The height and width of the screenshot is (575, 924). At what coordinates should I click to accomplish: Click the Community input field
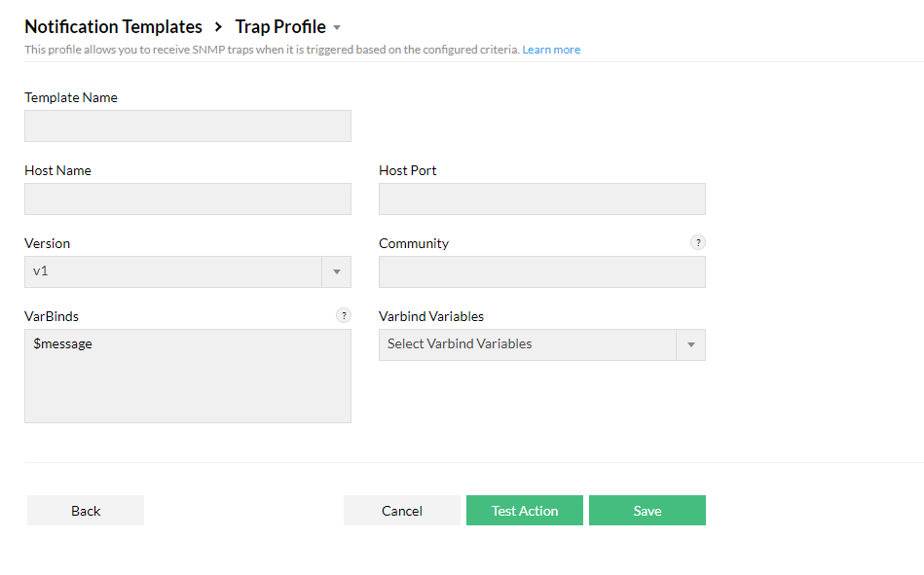click(x=541, y=271)
